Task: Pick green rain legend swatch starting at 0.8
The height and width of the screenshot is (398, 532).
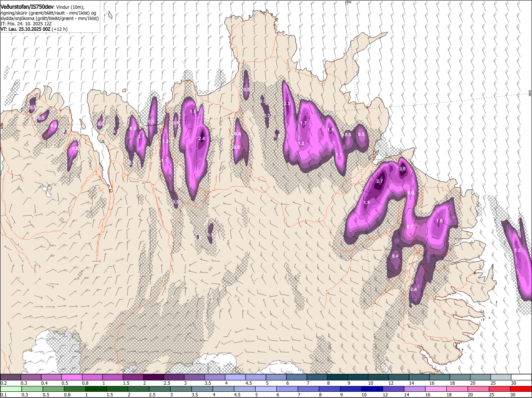Action: point(74,389)
